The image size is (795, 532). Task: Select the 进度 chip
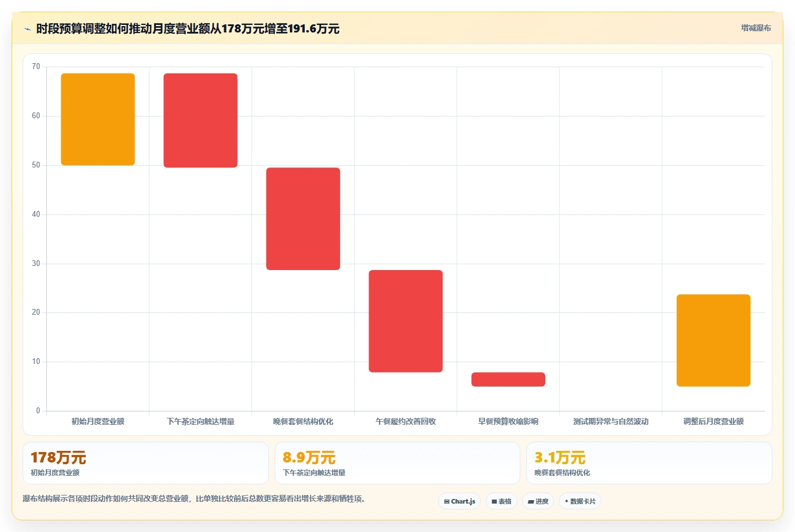pyautogui.click(x=538, y=501)
